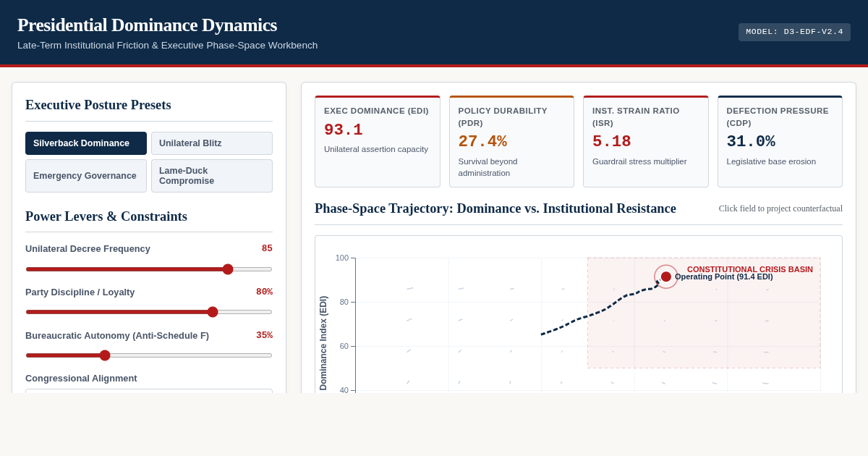Click the Dominance Index (EDI) axis label
The width and height of the screenshot is (868, 456).
pyautogui.click(x=323, y=343)
